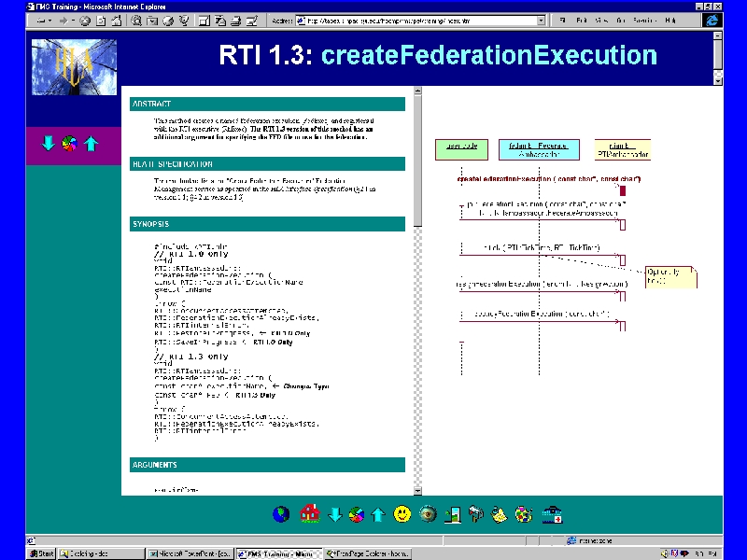Viewport: 747px width, 560px height.
Task: Click inside the Address URL field
Action: click(x=416, y=21)
